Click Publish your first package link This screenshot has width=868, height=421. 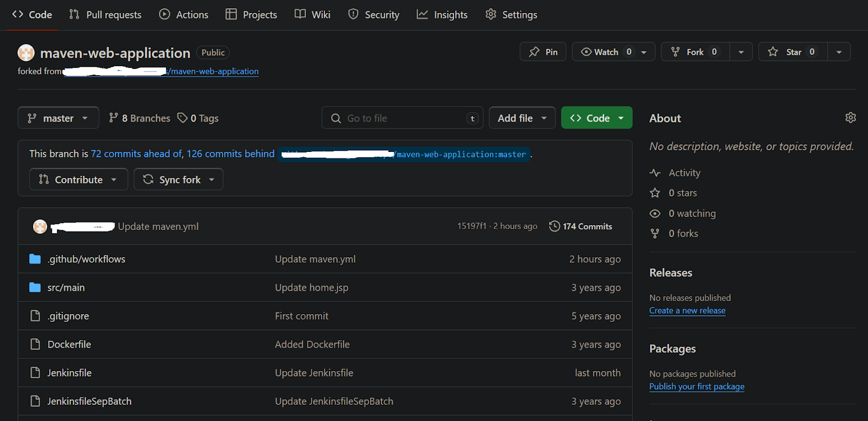click(x=697, y=386)
